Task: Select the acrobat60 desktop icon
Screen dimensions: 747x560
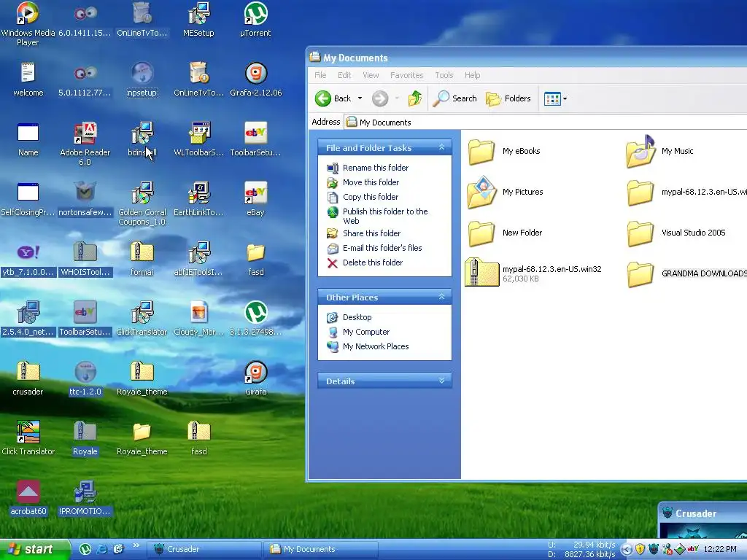Action: (28, 491)
